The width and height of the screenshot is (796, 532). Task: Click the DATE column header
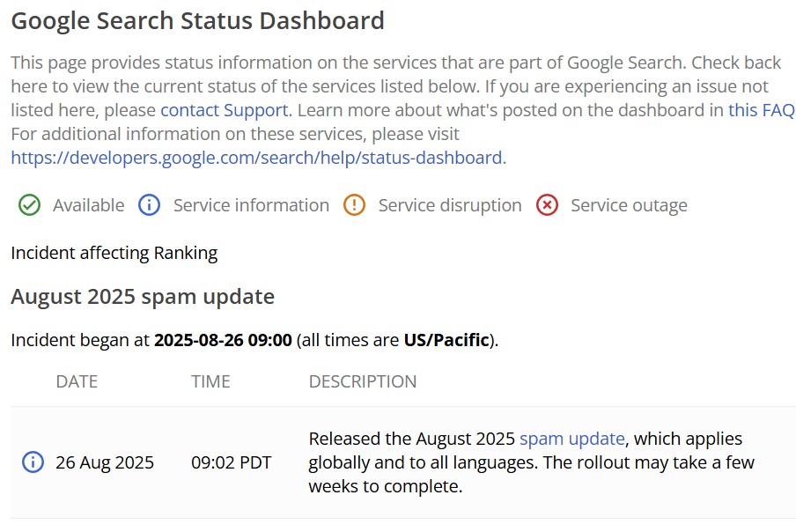[x=77, y=381]
